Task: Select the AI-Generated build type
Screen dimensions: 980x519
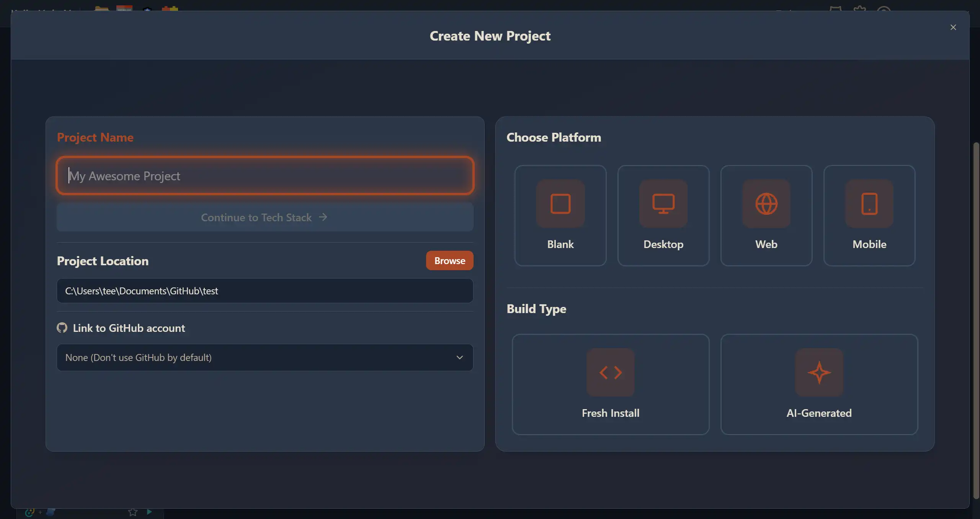Action: point(819,384)
